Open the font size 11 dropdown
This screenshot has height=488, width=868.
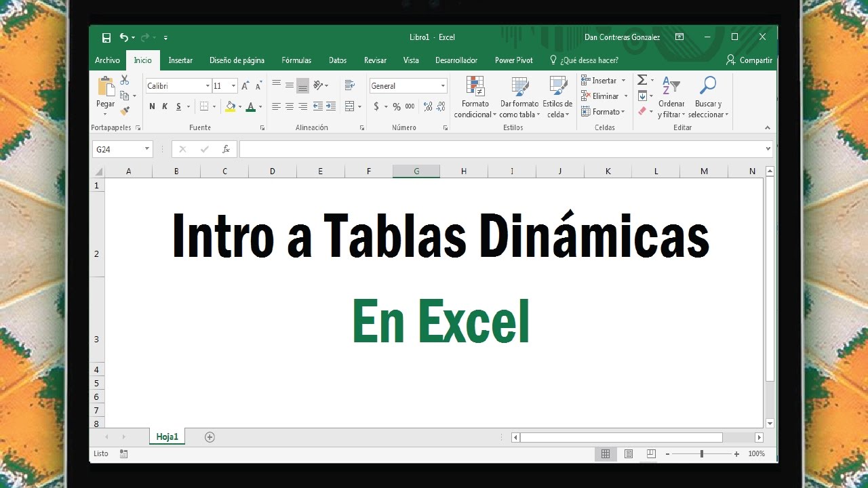pyautogui.click(x=233, y=86)
